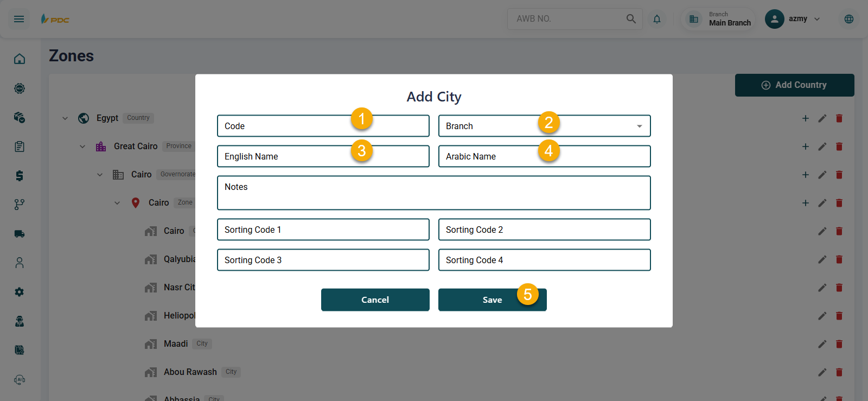Collapse the Great Cairo province node
This screenshot has height=401, width=868.
82,147
